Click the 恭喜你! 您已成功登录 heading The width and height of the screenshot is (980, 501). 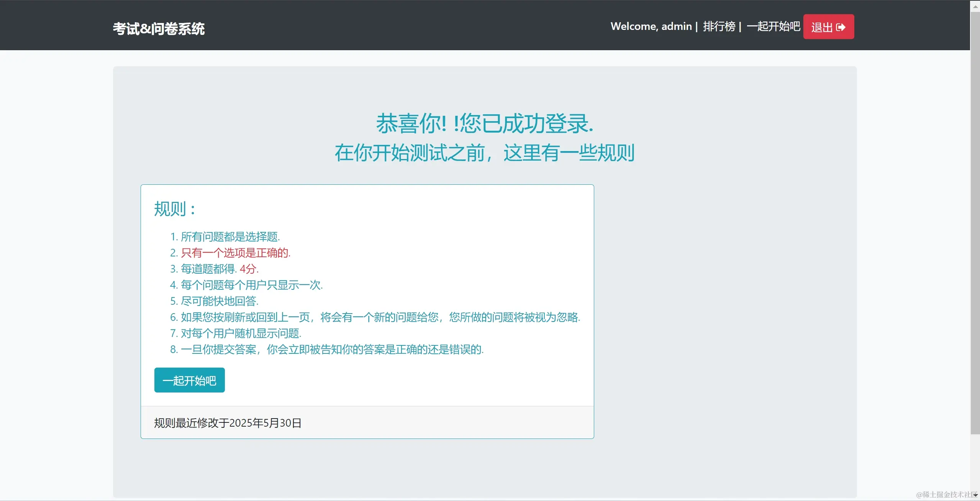click(484, 123)
